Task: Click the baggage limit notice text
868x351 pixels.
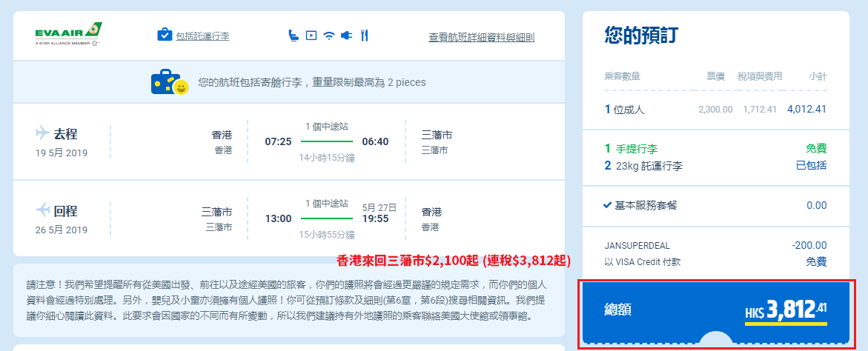Action: tap(312, 82)
